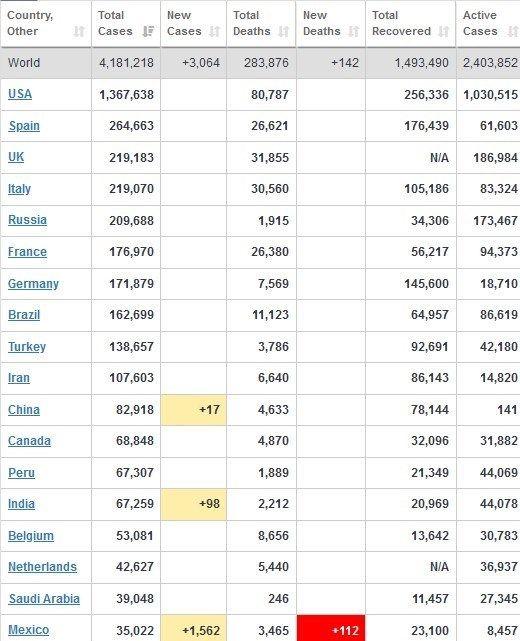This screenshot has height=641, width=520.
Task: Sort by Active Cases arrow icon
Action: pyautogui.click(x=512, y=31)
